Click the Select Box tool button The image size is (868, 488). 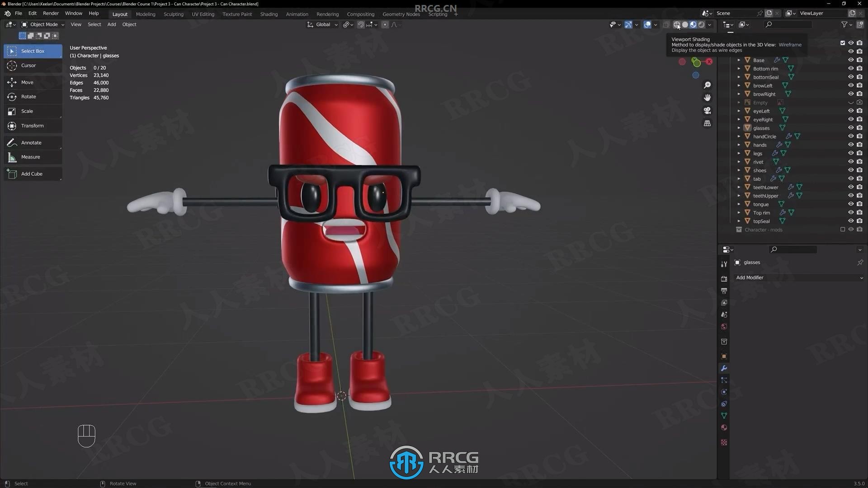(x=33, y=51)
